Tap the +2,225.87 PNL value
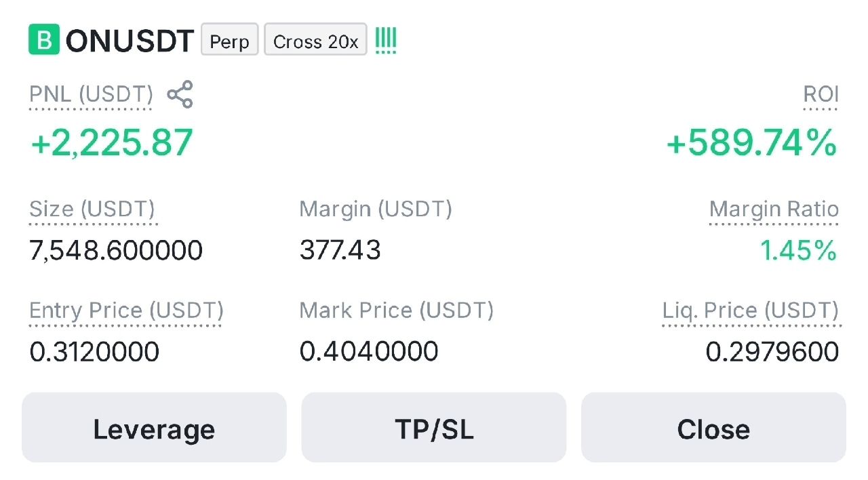 tap(112, 143)
